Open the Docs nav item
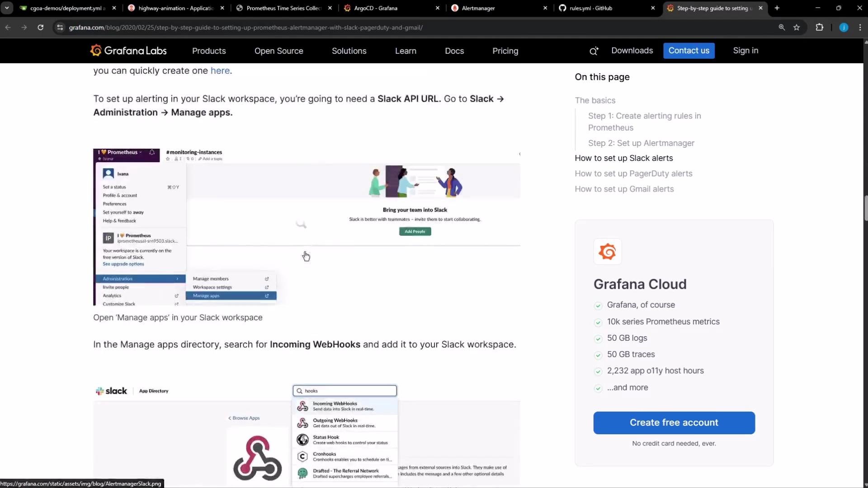 [454, 51]
